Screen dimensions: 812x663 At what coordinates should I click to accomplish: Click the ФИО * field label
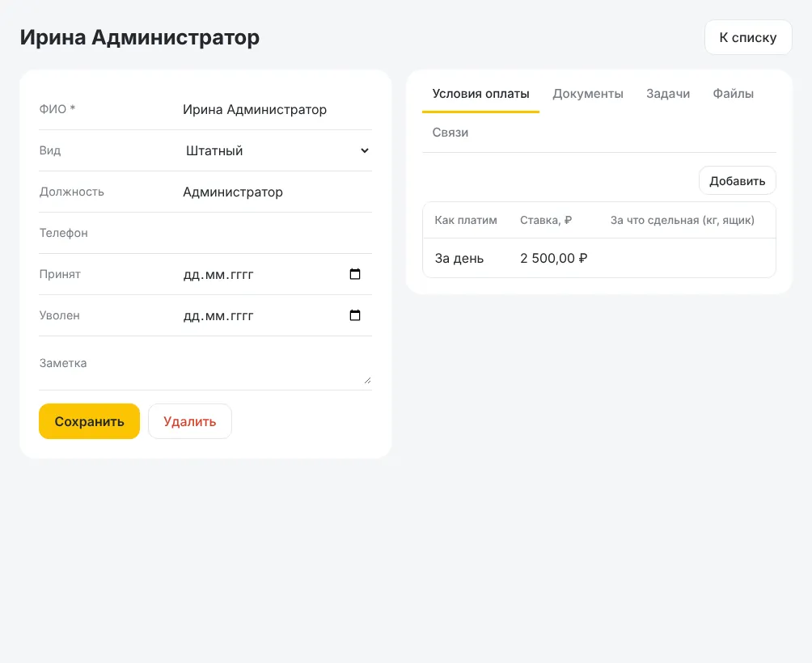(57, 108)
